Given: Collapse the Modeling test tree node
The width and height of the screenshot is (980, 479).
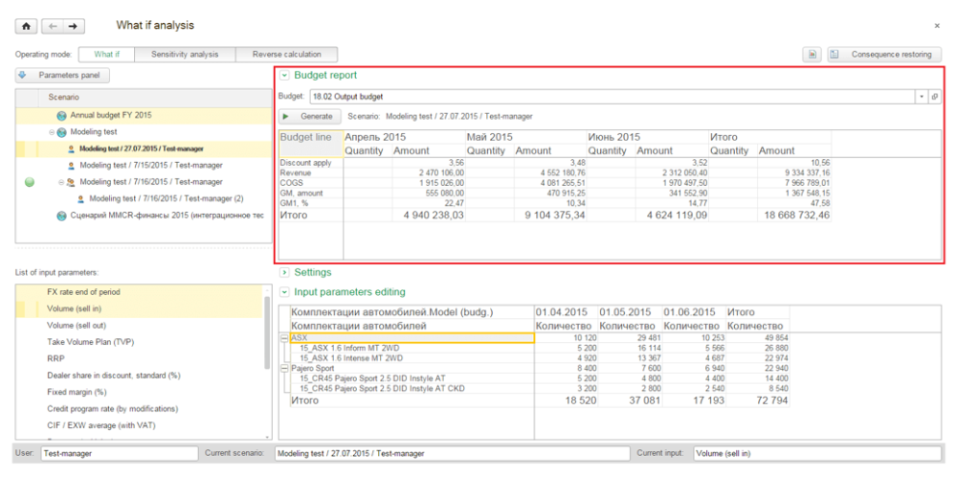Looking at the screenshot, I should (x=52, y=132).
